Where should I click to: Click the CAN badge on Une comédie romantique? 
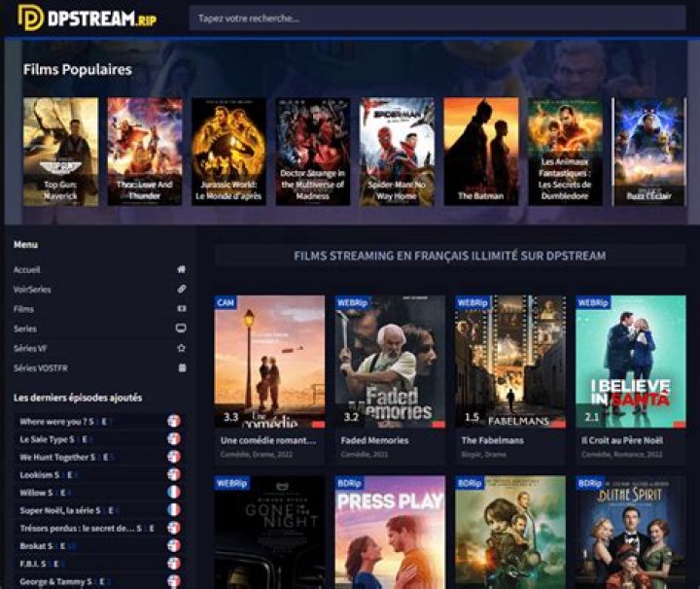pyautogui.click(x=226, y=302)
